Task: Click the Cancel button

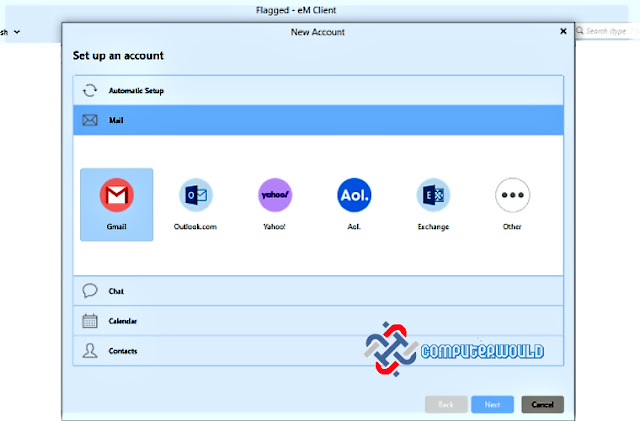Action: coord(542,404)
